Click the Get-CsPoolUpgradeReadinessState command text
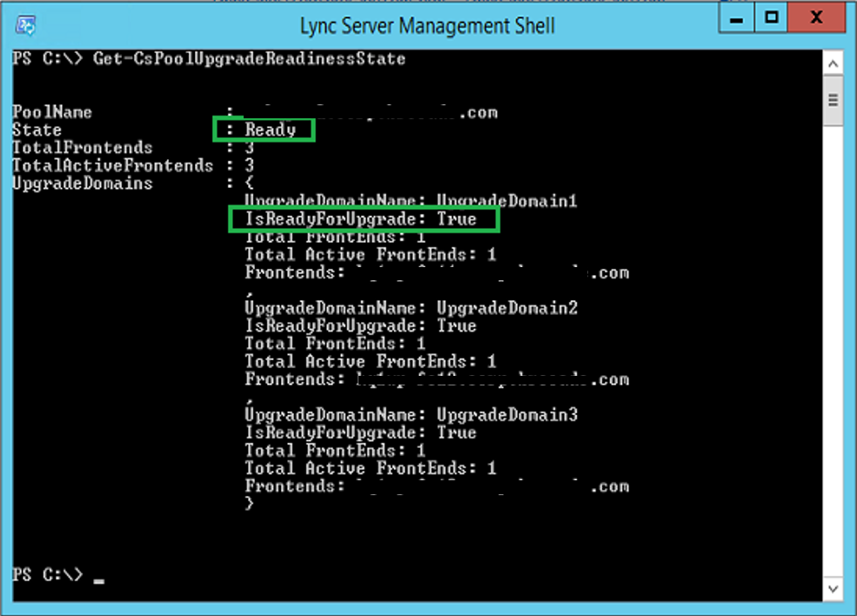Image resolution: width=857 pixels, height=616 pixels. [x=249, y=58]
